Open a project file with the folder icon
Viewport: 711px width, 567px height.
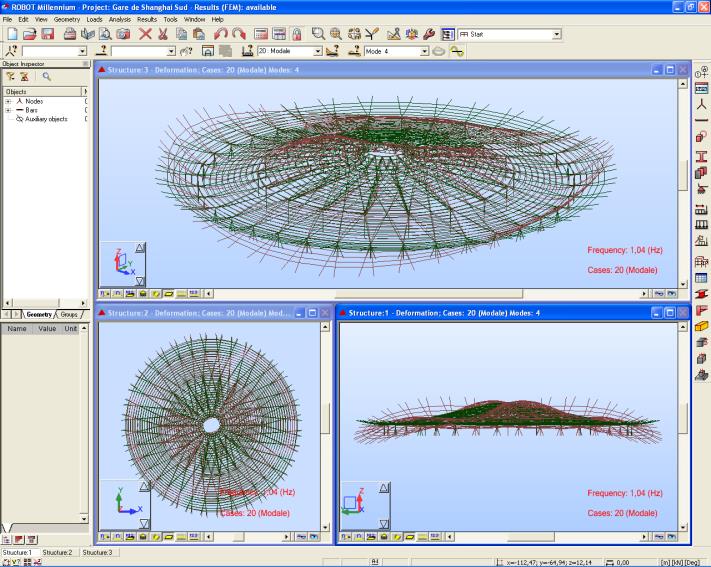tap(29, 34)
